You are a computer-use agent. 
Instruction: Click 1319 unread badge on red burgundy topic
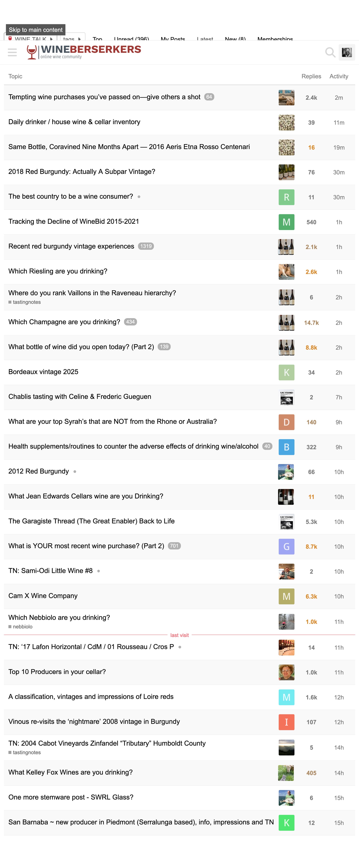click(146, 246)
